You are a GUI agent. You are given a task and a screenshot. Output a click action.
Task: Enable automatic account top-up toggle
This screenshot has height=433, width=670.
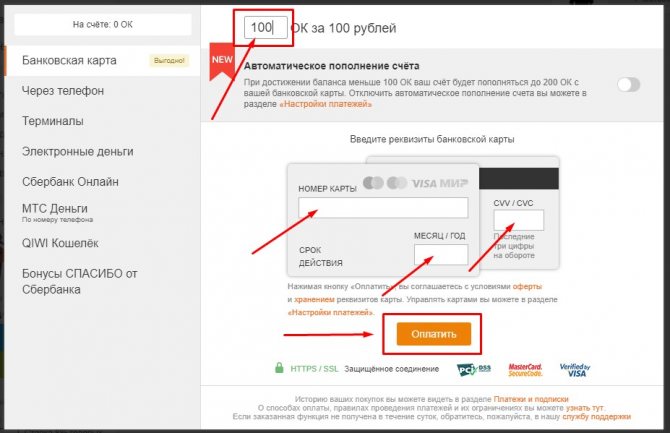[629, 85]
